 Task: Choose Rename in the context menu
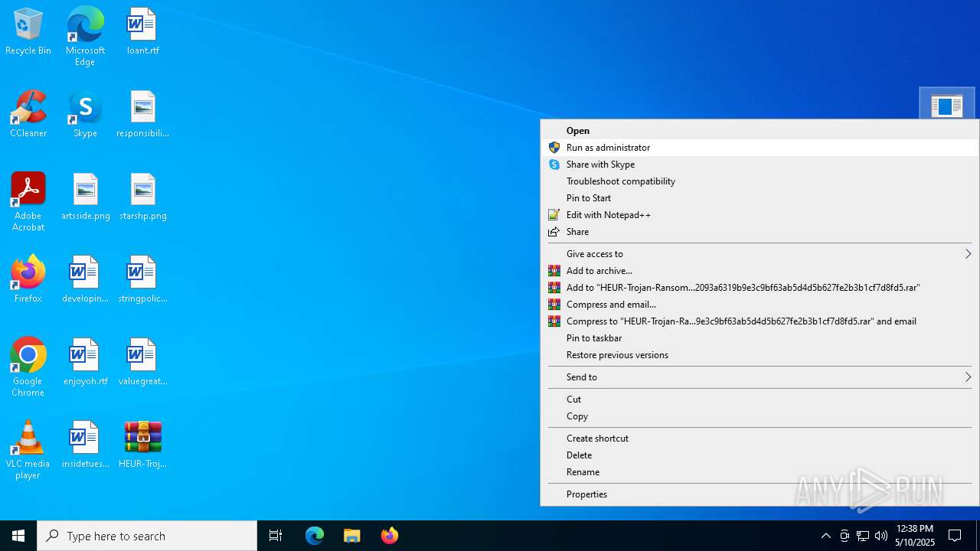(x=760, y=472)
